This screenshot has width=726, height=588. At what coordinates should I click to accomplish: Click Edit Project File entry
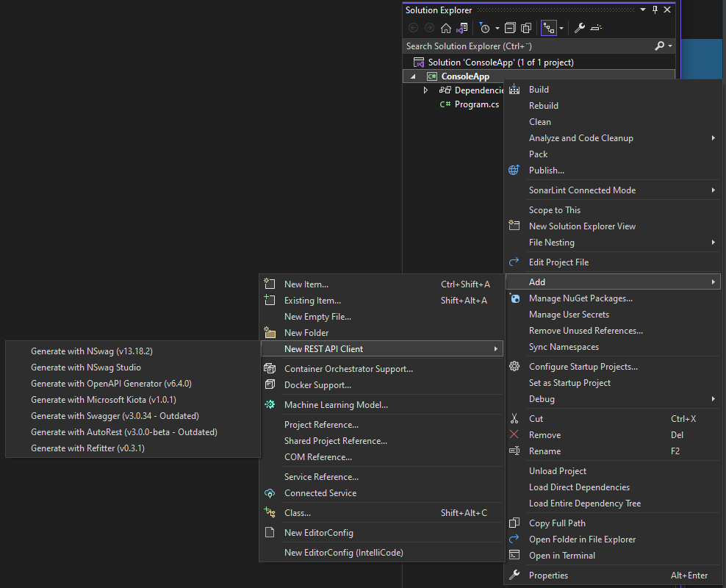(x=613, y=262)
